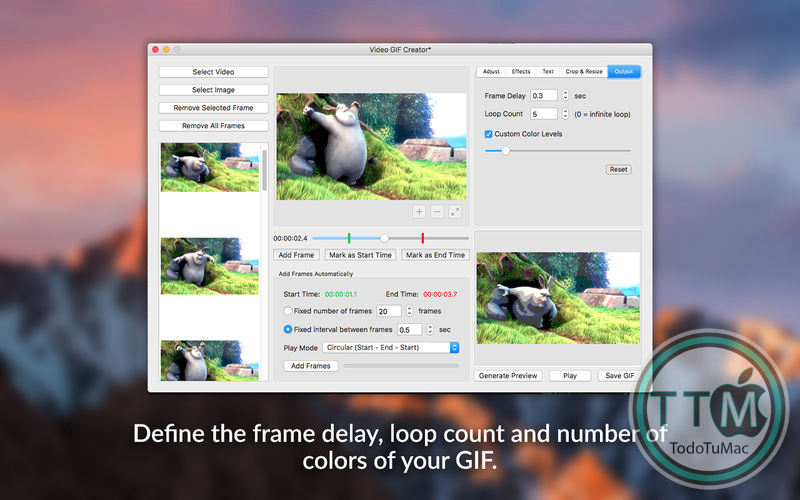Click the Loop Count input field
800x500 pixels.
(544, 114)
